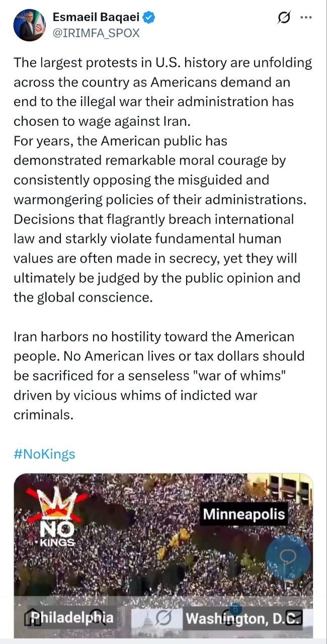The image size is (327, 644).
Task: Open the Grok icon in post header
Action: pyautogui.click(x=284, y=18)
